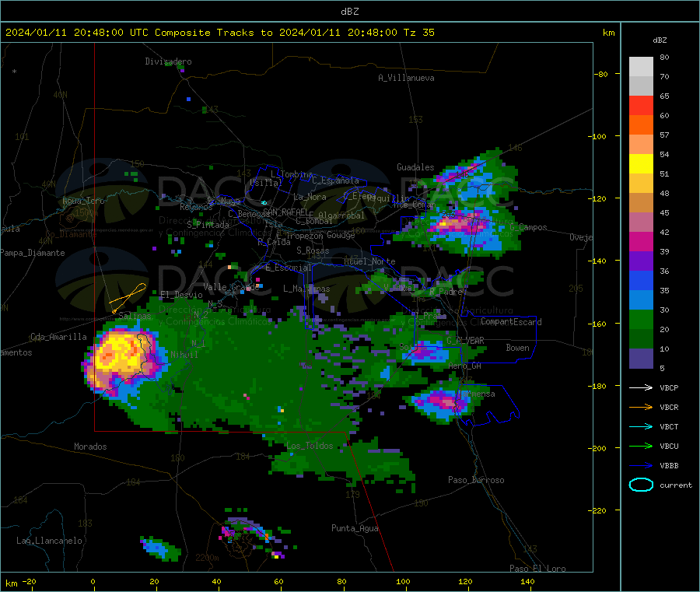Click the green VBCU arrow in legend
Image resolution: width=700 pixels, height=592 pixels.
coord(641,446)
